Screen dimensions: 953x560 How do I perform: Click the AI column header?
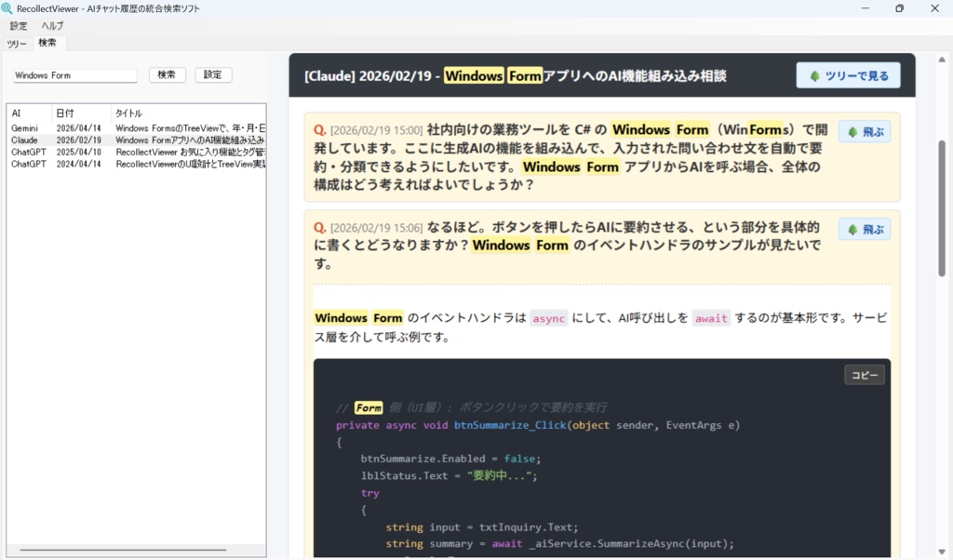click(x=29, y=113)
